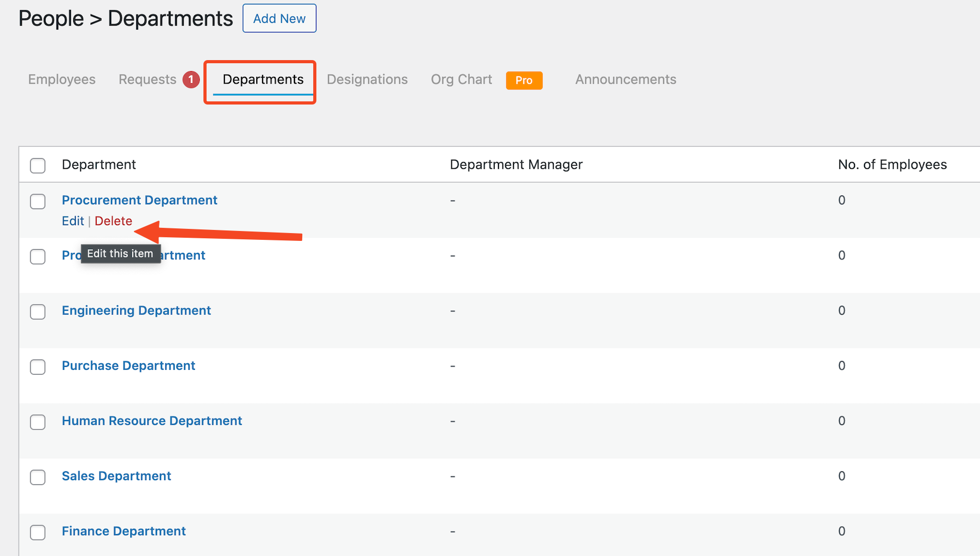Viewport: 980px width, 556px height.
Task: Click the Add New button
Action: click(279, 18)
